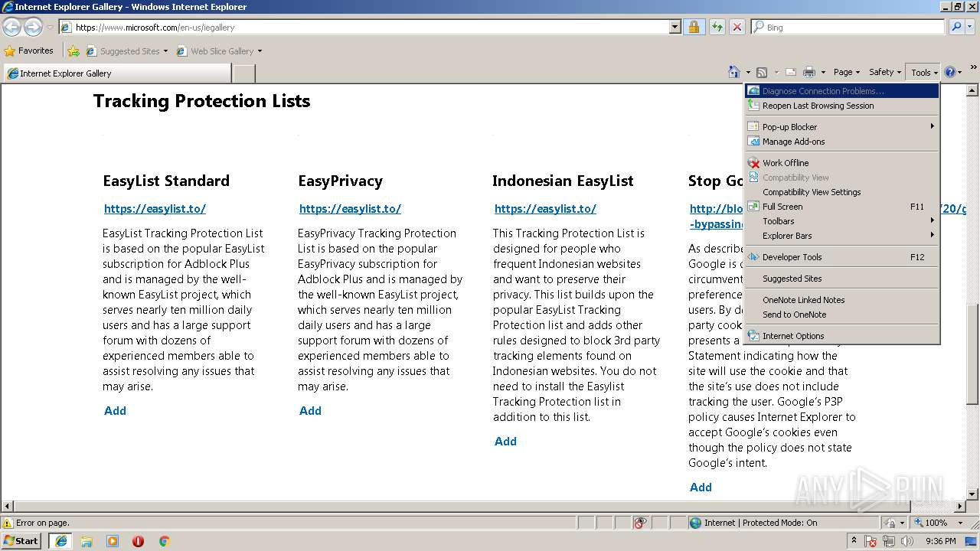The height and width of the screenshot is (551, 980).
Task: Click Add to Favorites Bar icon
Action: point(73,51)
